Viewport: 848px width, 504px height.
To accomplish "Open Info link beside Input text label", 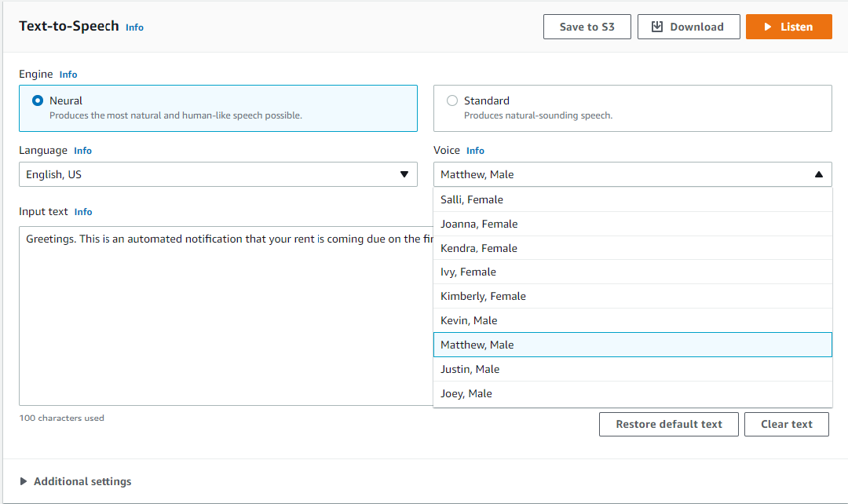I will (83, 212).
